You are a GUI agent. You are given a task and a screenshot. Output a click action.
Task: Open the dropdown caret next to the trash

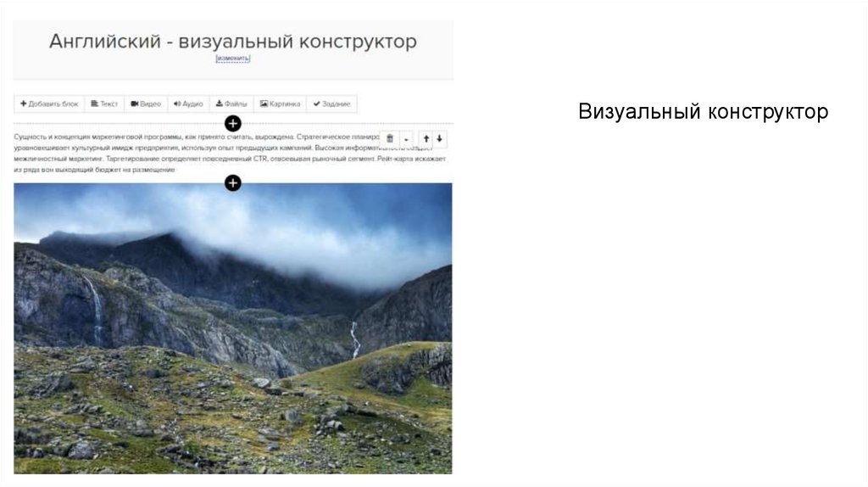(x=406, y=139)
